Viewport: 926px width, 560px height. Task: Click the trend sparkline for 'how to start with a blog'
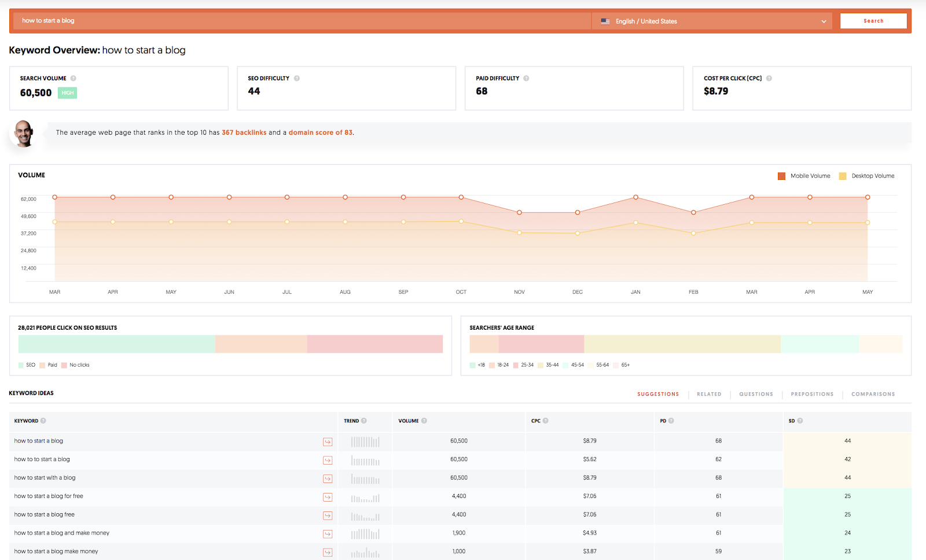click(365, 479)
